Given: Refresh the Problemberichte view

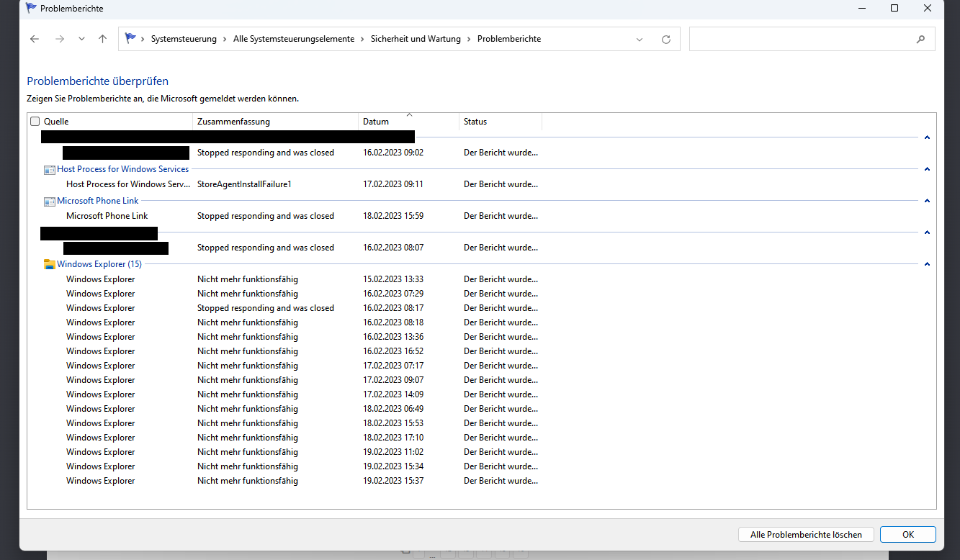Looking at the screenshot, I should click(x=666, y=40).
